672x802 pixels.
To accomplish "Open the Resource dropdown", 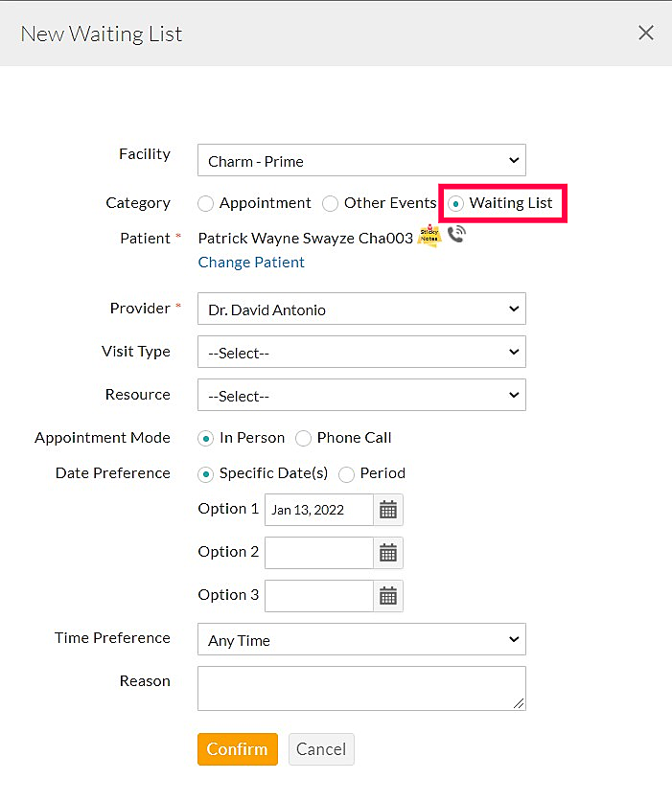I will pos(361,395).
